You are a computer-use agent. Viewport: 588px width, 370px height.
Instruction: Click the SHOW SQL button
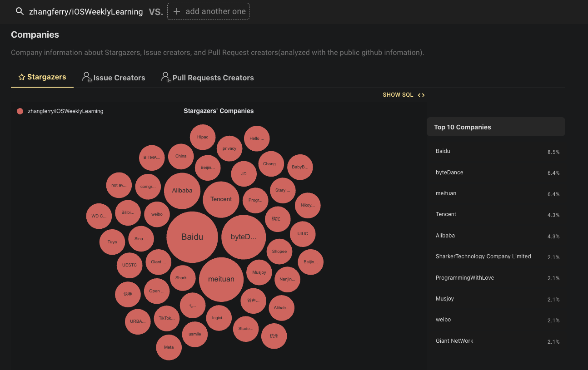pyautogui.click(x=404, y=95)
